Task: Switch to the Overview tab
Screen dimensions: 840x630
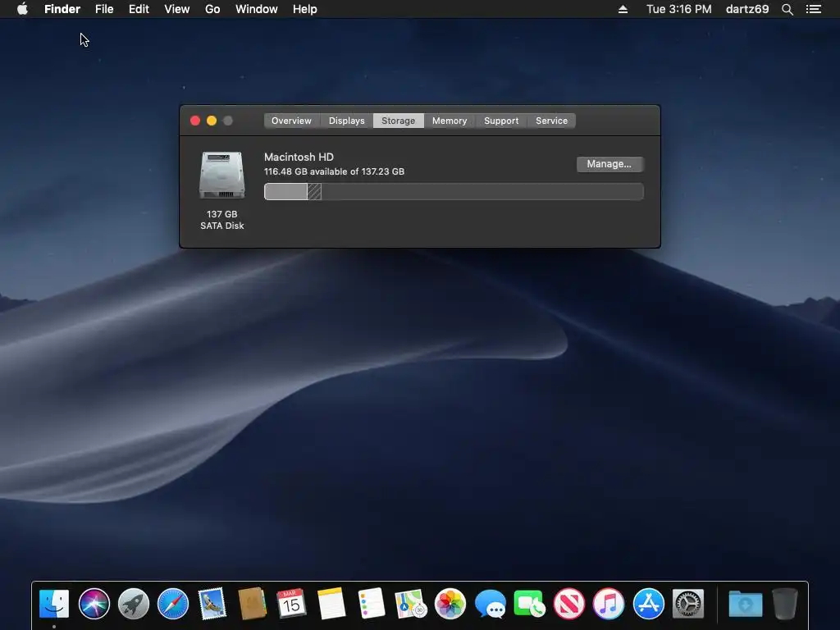Action: pyautogui.click(x=291, y=121)
